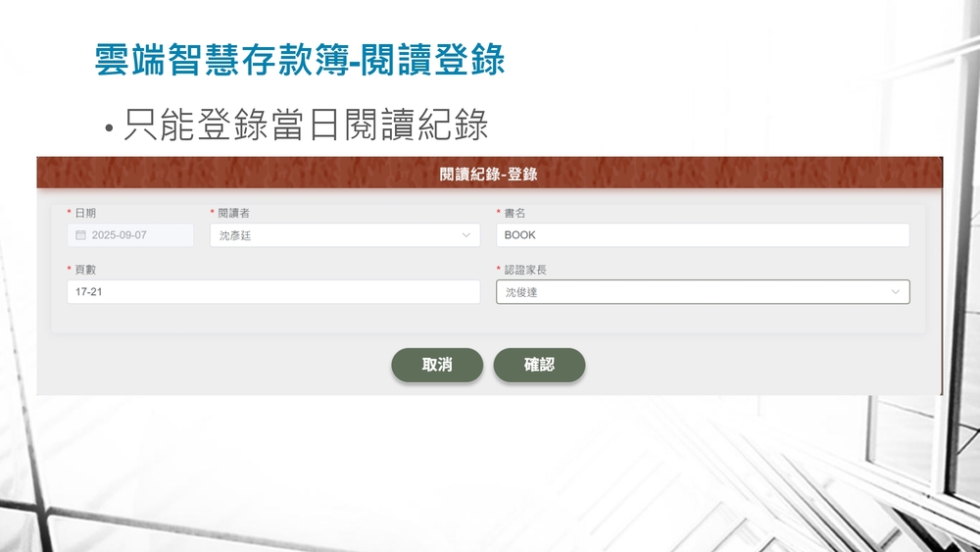Viewport: 980px width, 552px height.
Task: Click the 認證家長 field label
Action: (525, 270)
